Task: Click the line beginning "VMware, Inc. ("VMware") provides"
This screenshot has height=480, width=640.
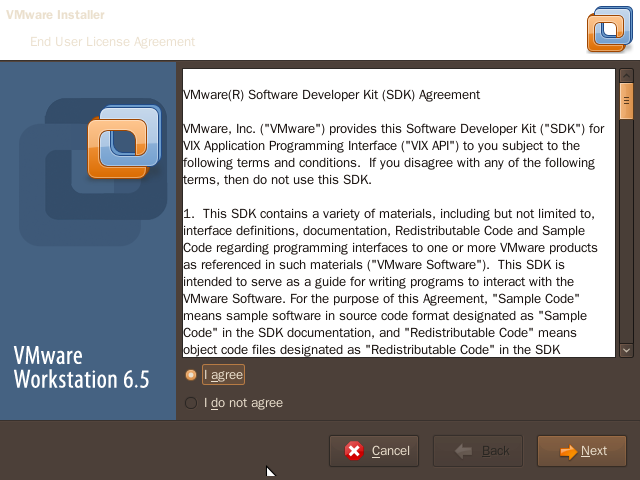Action: 393,129
